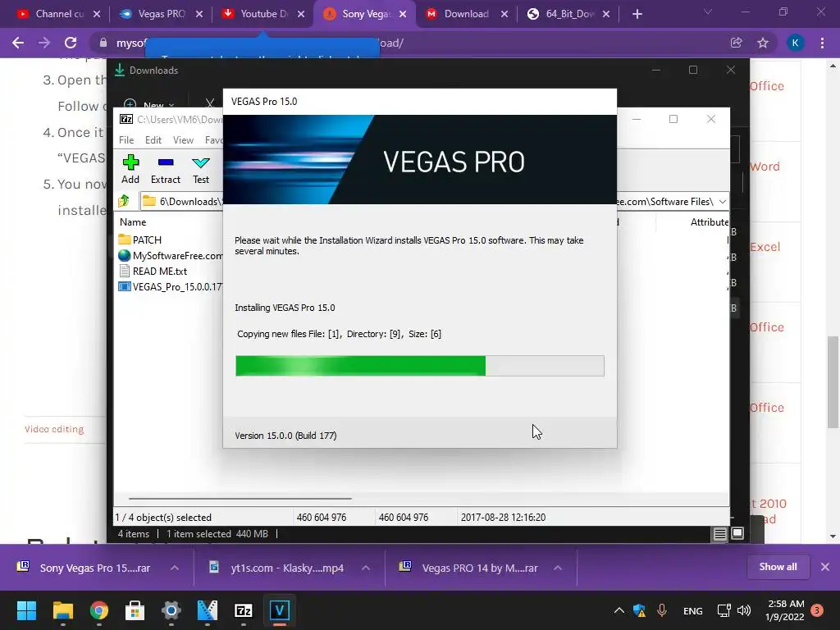Click the share page icon in address bar

coord(736,43)
